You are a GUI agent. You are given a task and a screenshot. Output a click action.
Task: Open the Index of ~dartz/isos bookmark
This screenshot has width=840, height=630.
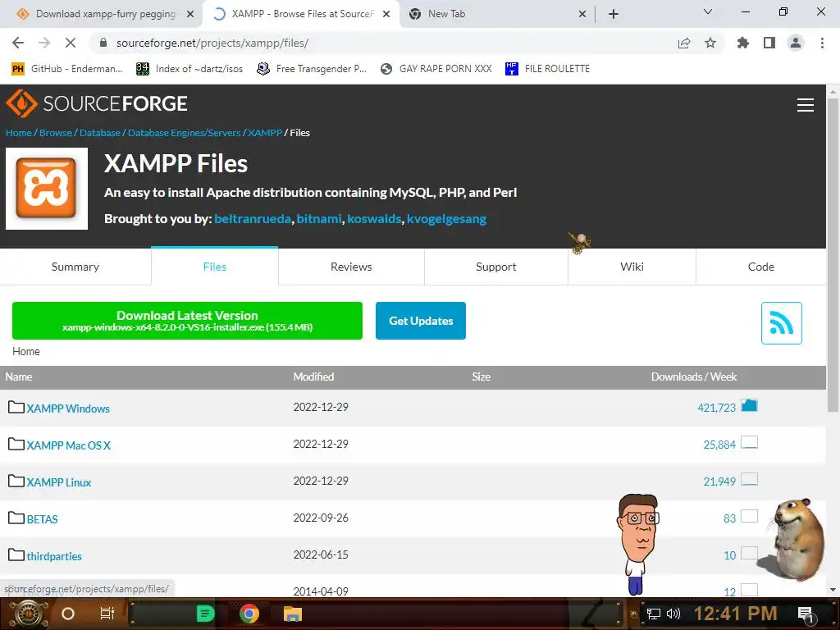(189, 69)
